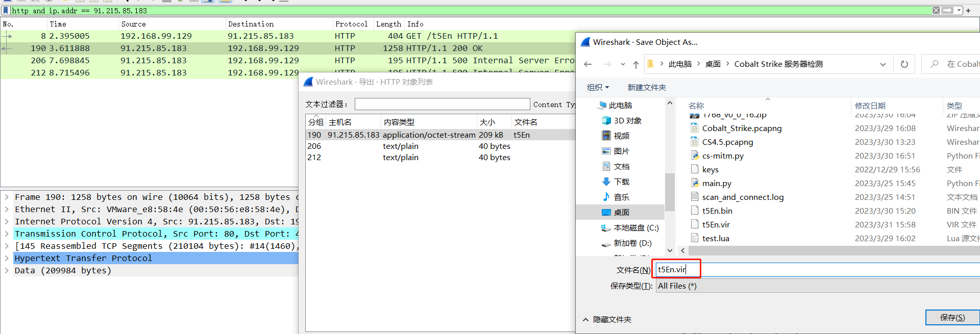Viewport: 980px width, 334px height.
Task: Click the file name input field
Action: [x=817, y=270]
